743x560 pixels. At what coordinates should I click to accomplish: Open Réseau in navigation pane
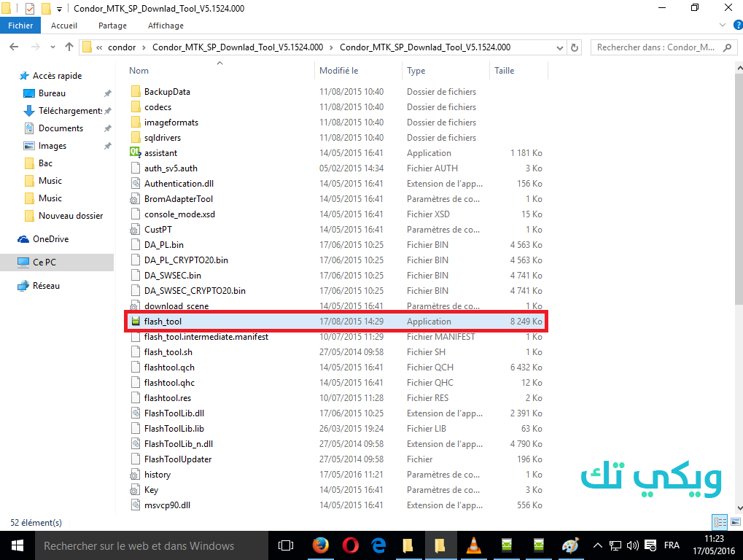coord(46,286)
